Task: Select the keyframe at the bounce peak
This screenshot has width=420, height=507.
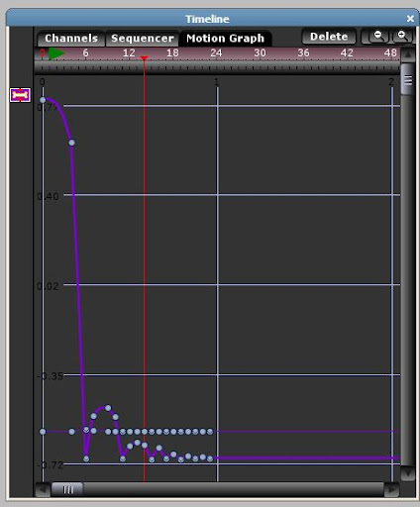Action: pos(108,408)
